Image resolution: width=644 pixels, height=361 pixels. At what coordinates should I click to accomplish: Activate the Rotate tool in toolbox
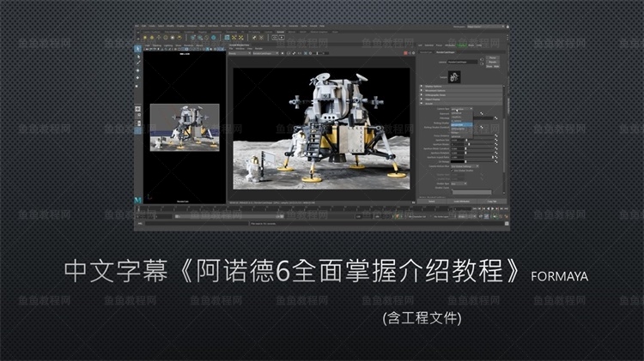point(137,77)
